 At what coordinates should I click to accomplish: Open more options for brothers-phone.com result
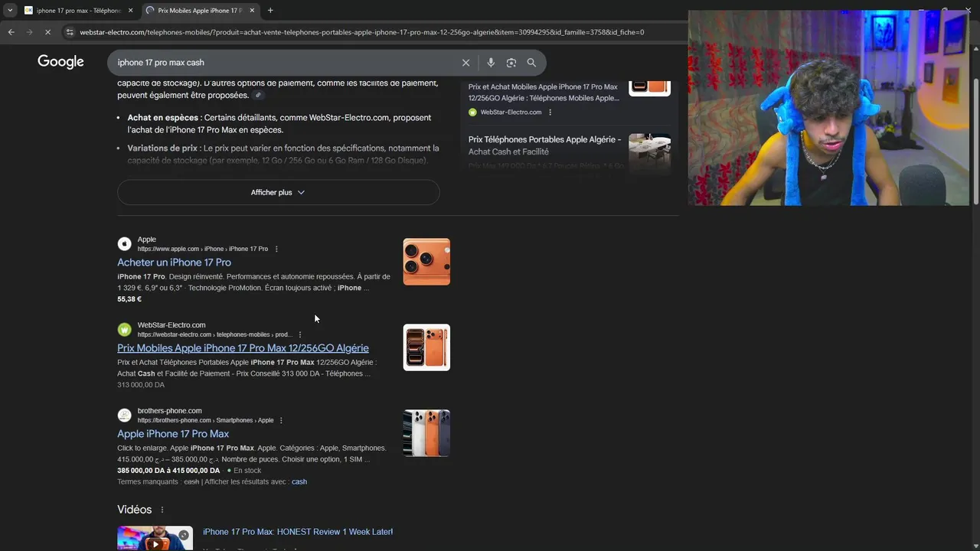coord(281,420)
